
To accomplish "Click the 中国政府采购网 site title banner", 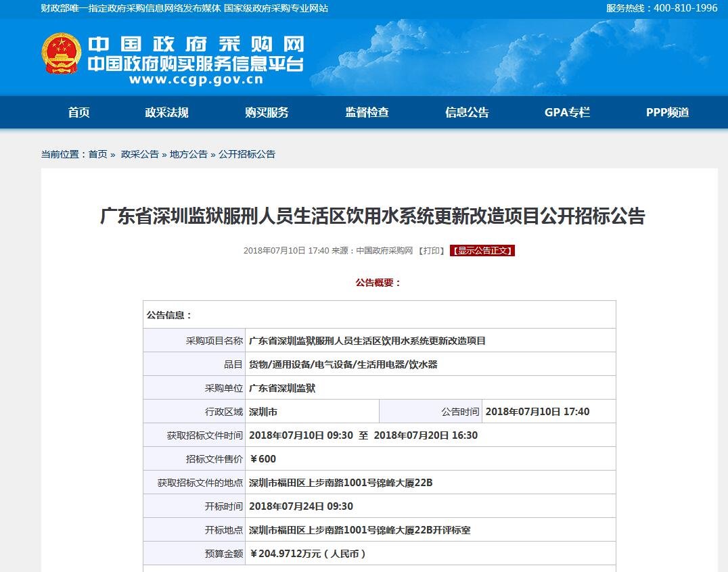I will [x=196, y=45].
